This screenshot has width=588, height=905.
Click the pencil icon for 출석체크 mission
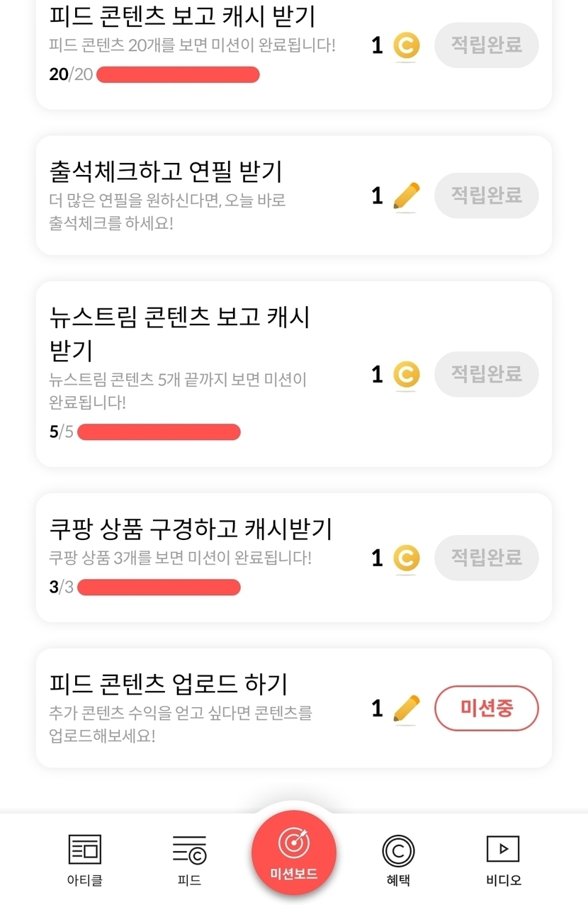pos(406,196)
